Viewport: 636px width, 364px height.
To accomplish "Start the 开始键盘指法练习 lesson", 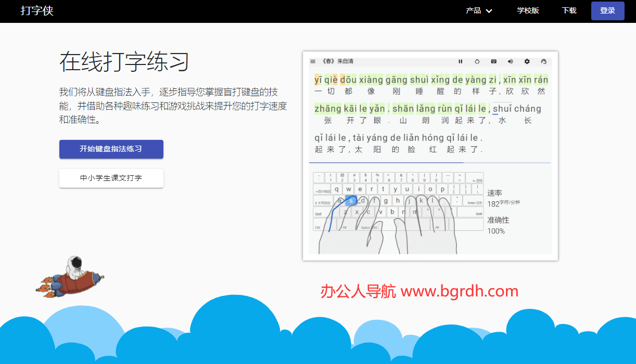I will click(111, 149).
